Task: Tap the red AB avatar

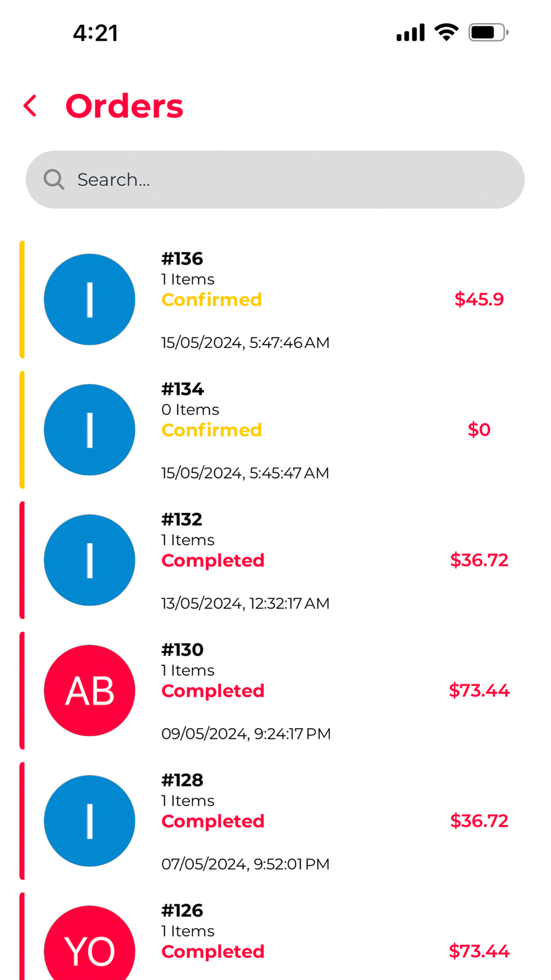Action: [89, 691]
